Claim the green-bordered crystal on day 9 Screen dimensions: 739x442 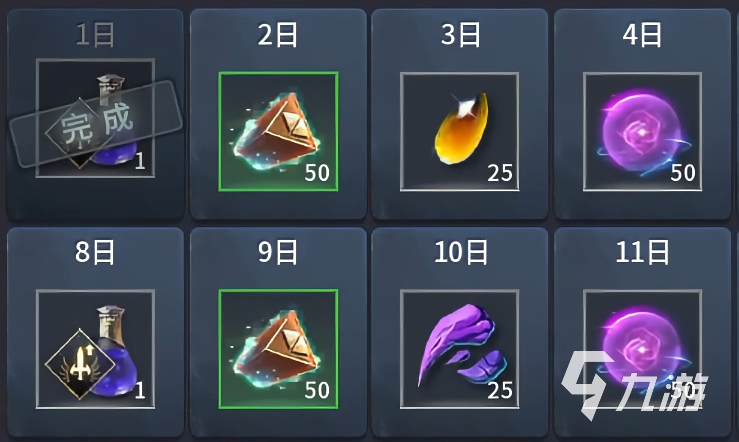(x=278, y=349)
